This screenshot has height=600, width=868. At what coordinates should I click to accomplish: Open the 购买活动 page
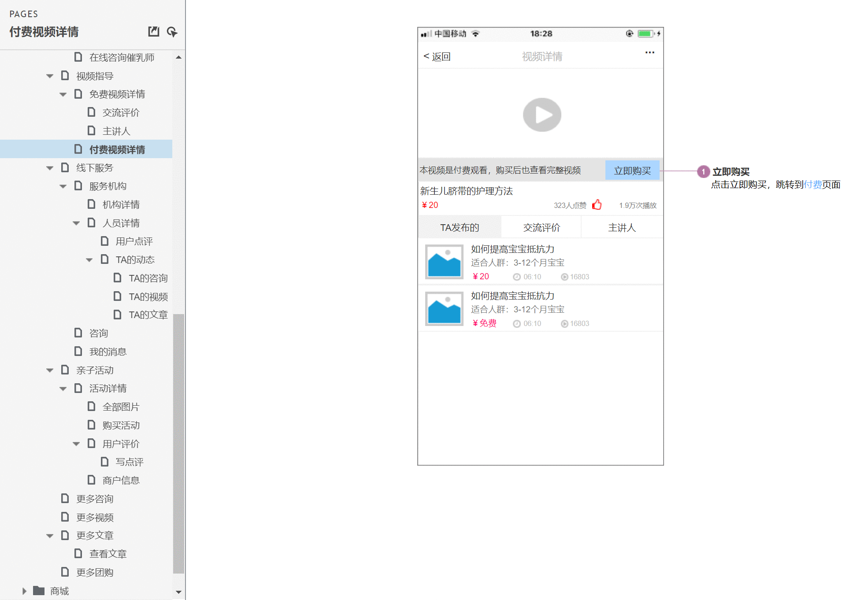coord(121,425)
